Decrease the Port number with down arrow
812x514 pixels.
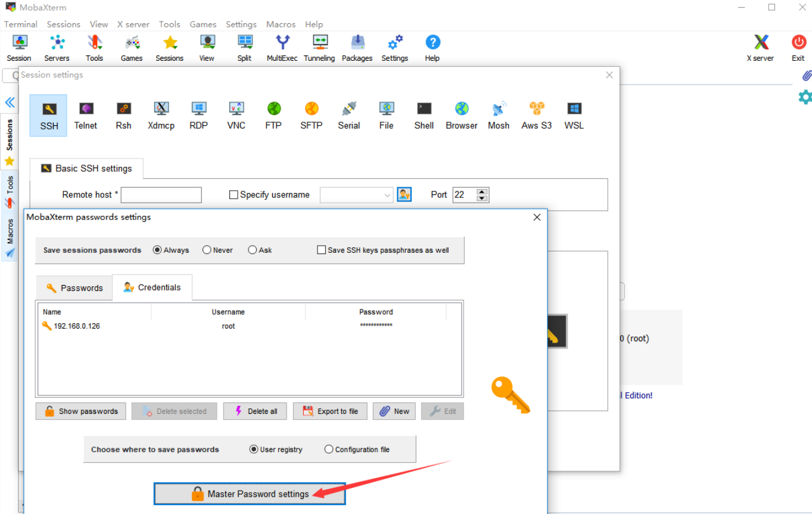(483, 198)
